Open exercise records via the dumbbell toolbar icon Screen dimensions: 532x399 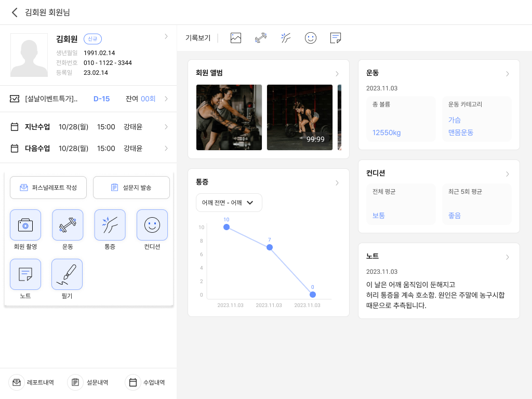tap(261, 37)
